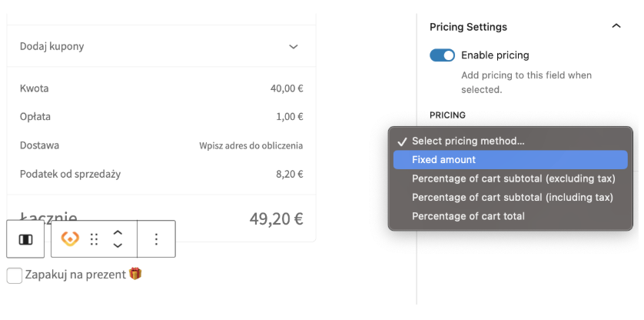This screenshot has width=644, height=320.
Task: Click the Enable pricing label text
Action: (x=495, y=55)
